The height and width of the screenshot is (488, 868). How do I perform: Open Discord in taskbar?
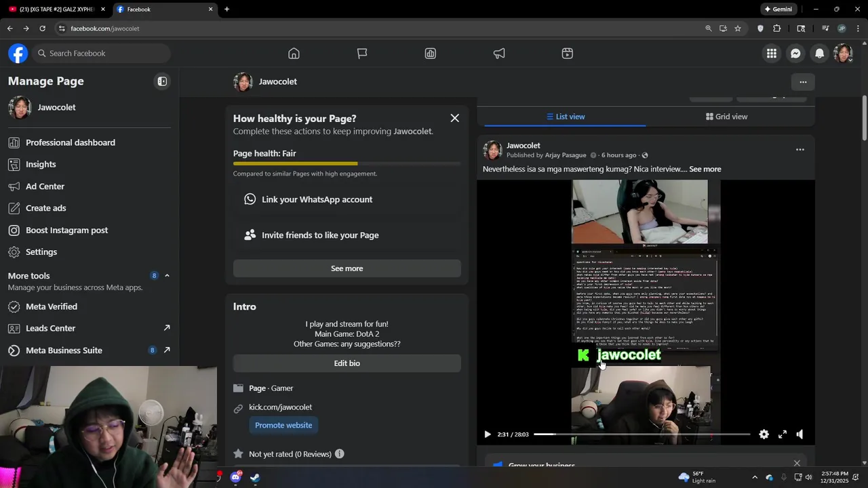[235, 478]
